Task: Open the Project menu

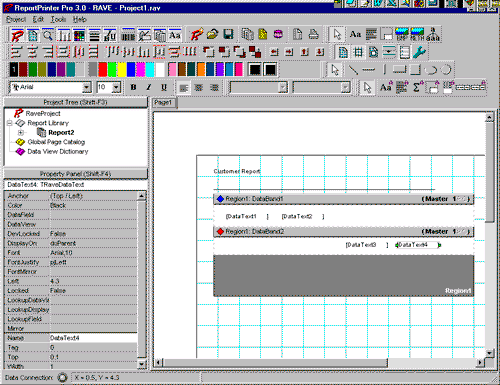Action: point(16,20)
